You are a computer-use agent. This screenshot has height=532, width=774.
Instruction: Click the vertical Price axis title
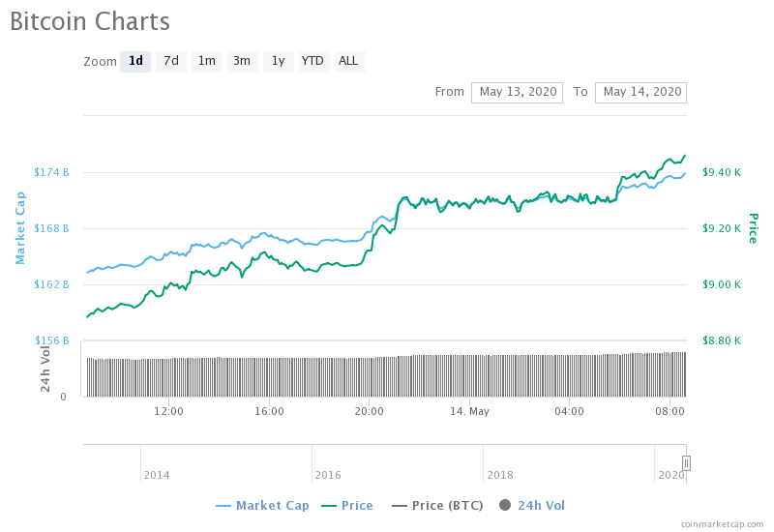[x=754, y=228]
